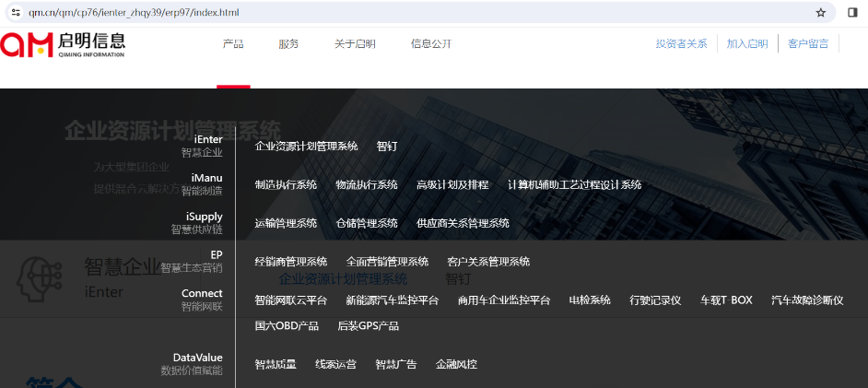This screenshot has height=388, width=868.
Task: Open the 关于启明 menu
Action: point(355,44)
